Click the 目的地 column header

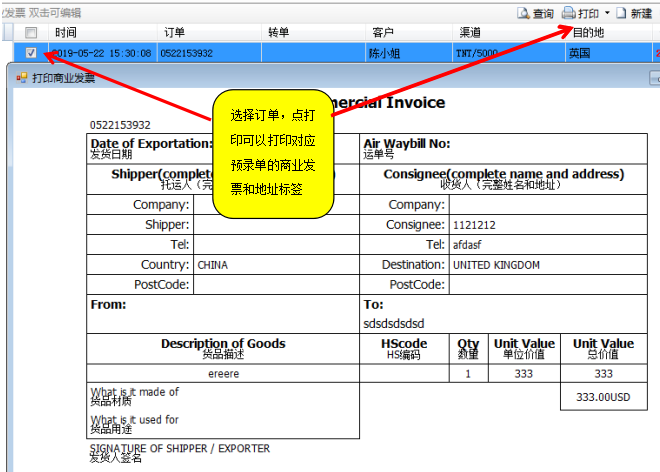(586, 33)
